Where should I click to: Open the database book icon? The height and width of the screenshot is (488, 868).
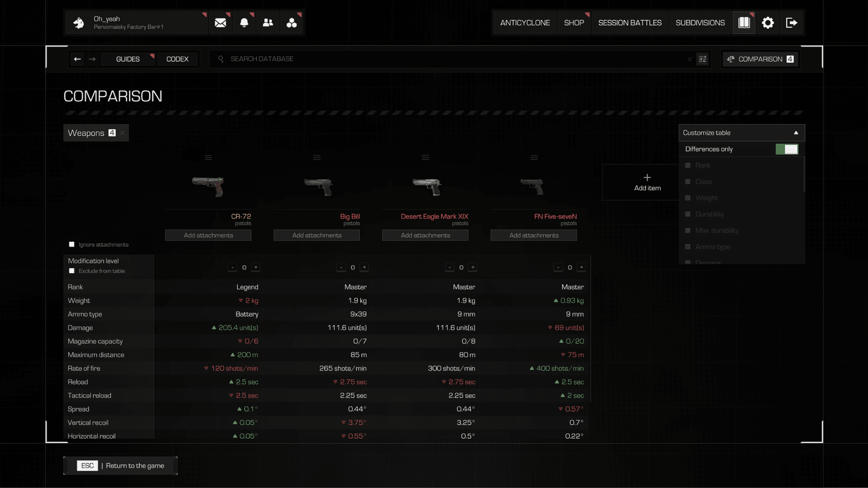(744, 23)
